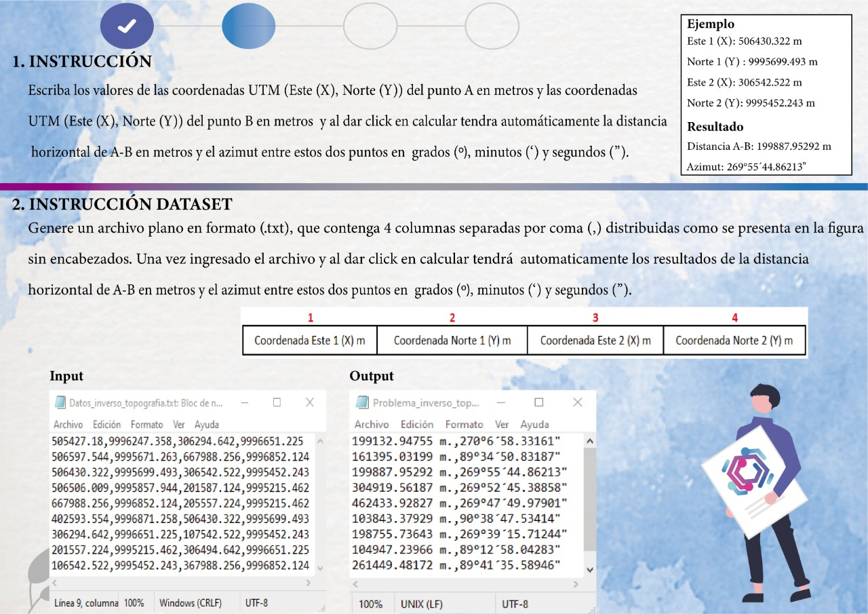Screen dimensions: 868x614
Task: Click the completed checkmark step circle
Action: click(x=127, y=26)
